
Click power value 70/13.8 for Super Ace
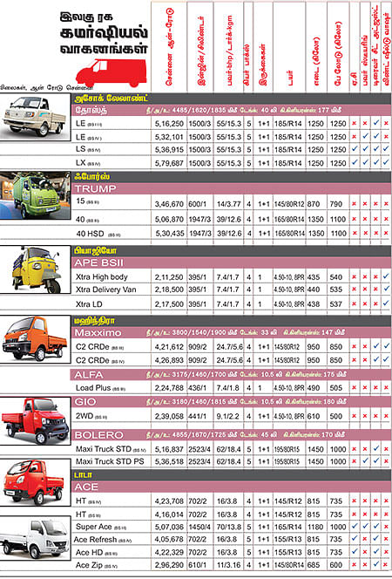click(x=228, y=527)
